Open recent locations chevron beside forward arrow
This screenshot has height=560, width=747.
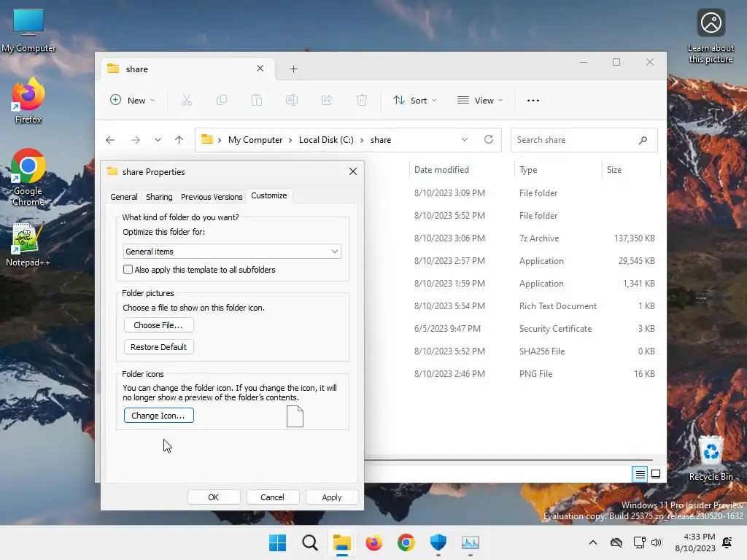coord(158,140)
